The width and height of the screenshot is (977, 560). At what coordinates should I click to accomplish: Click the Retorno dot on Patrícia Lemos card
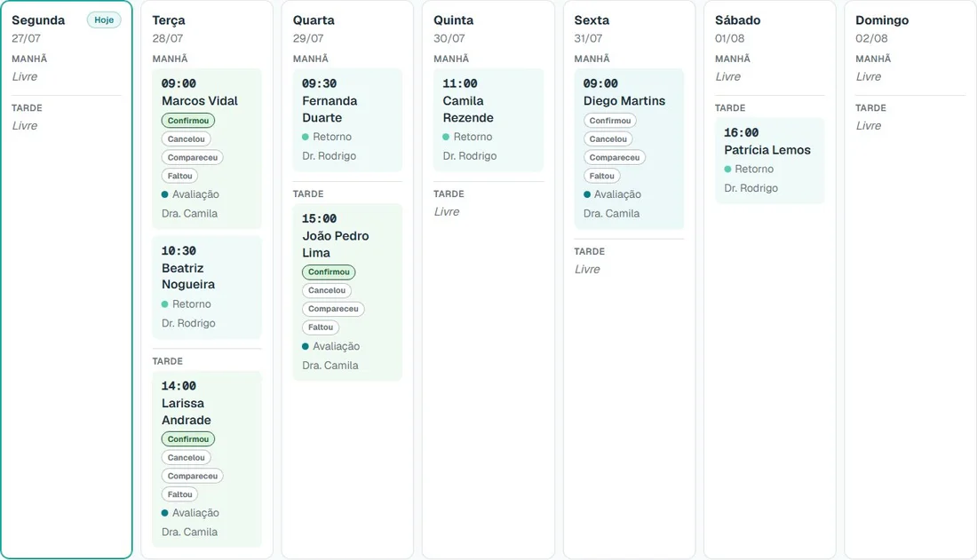click(x=727, y=169)
